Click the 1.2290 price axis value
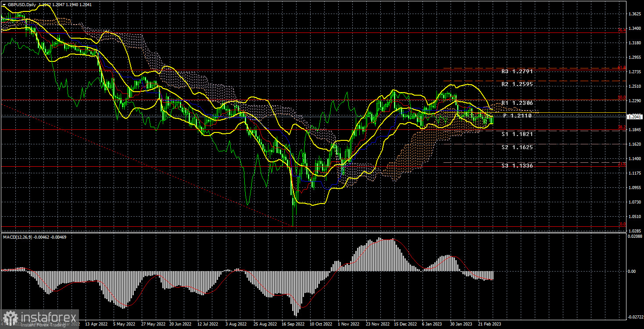644x329 pixels. click(x=634, y=101)
